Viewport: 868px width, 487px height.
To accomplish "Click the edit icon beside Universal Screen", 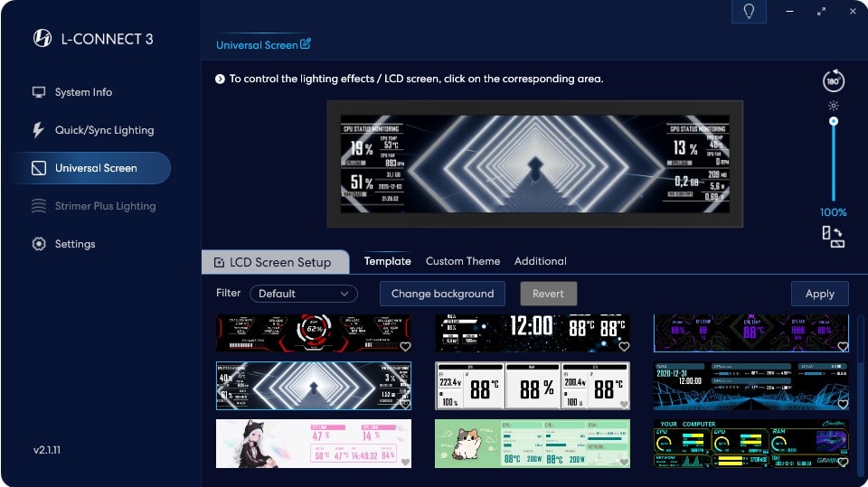I will coord(306,44).
